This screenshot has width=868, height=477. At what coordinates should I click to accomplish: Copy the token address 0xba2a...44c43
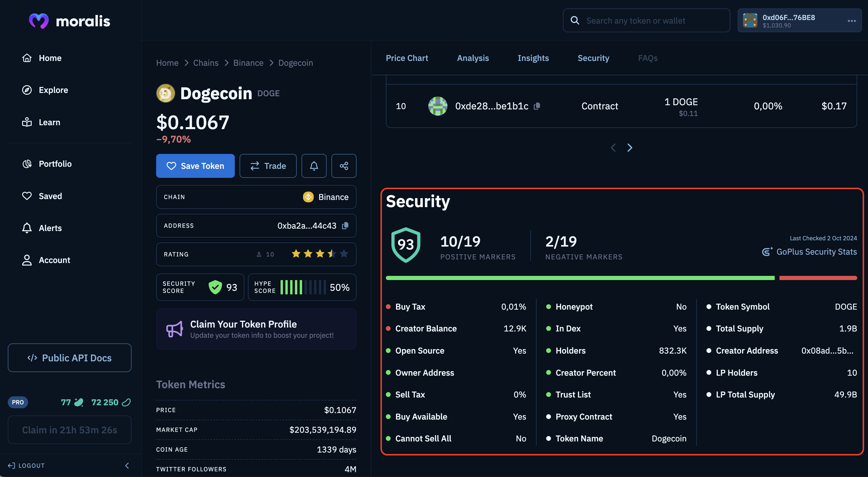click(345, 226)
